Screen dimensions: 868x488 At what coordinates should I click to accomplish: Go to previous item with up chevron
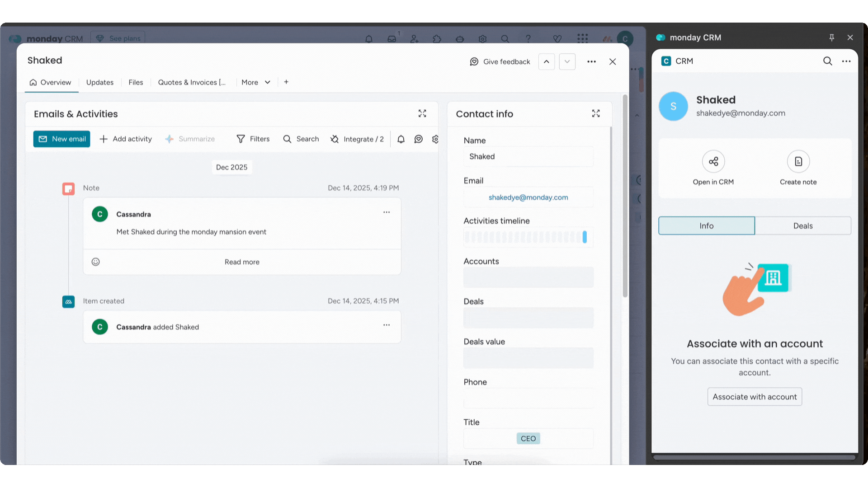click(547, 61)
